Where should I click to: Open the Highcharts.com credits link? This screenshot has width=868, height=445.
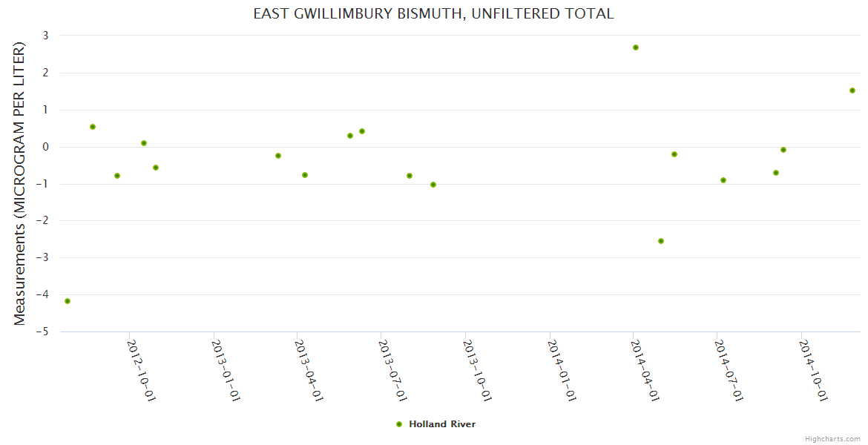(832, 438)
